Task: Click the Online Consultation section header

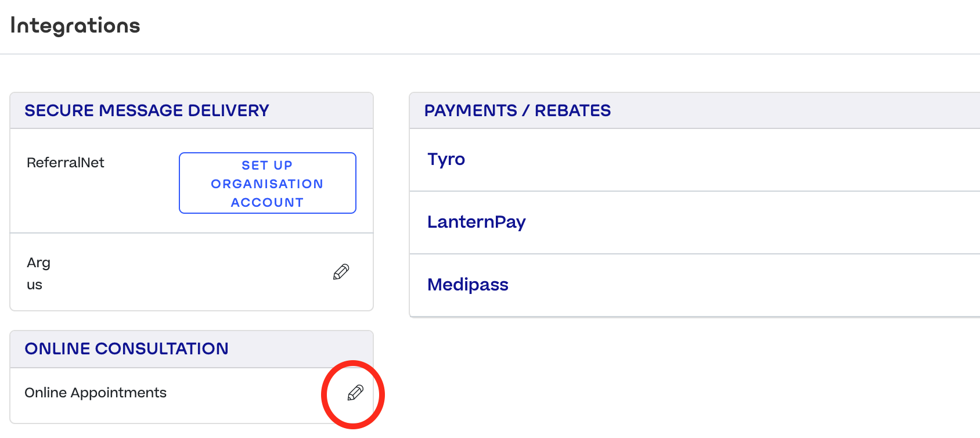Action: (127, 349)
